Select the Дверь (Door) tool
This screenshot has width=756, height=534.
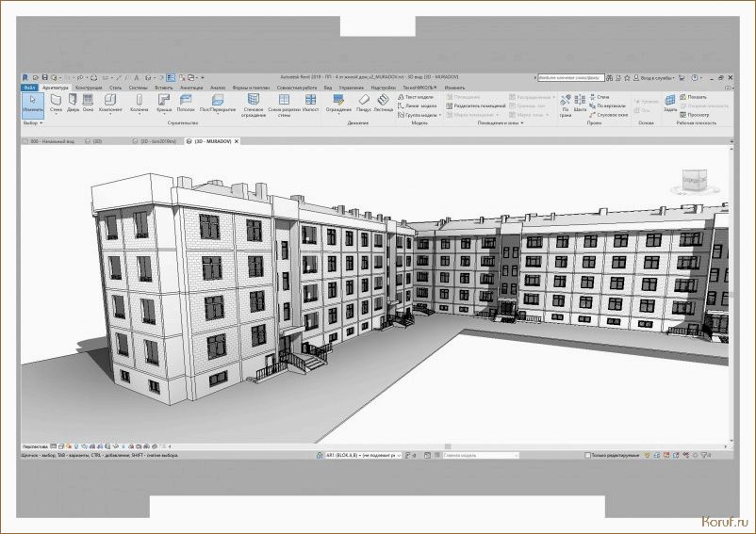(x=73, y=103)
